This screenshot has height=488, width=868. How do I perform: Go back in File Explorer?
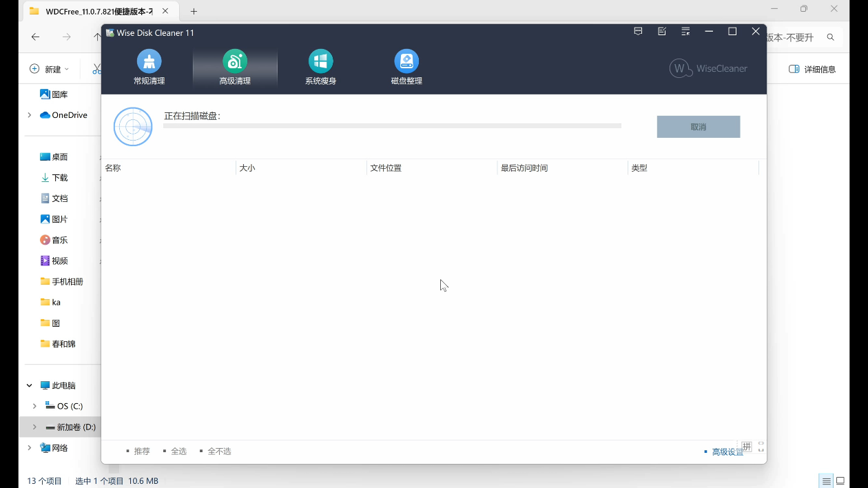(x=36, y=37)
